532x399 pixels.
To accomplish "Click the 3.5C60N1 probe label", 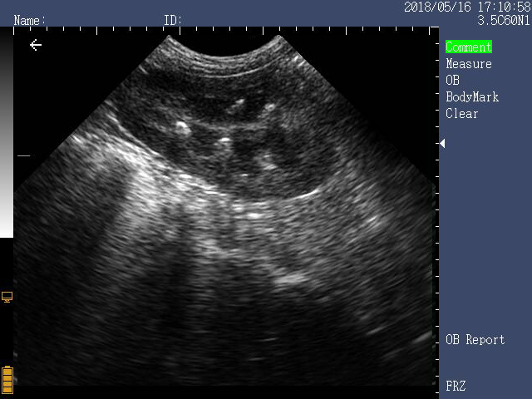I will pyautogui.click(x=503, y=20).
